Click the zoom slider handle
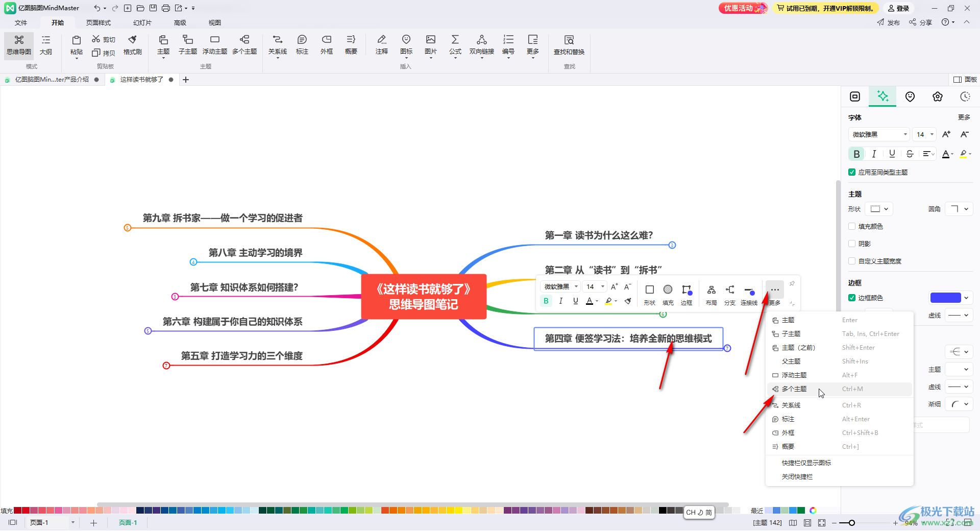This screenshot has width=980, height=531. pyautogui.click(x=852, y=523)
